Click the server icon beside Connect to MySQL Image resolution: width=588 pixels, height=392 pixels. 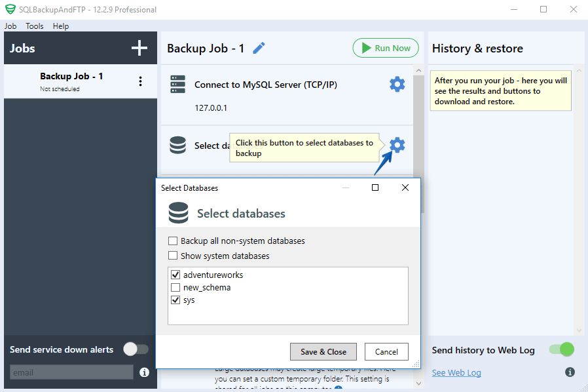tap(177, 84)
